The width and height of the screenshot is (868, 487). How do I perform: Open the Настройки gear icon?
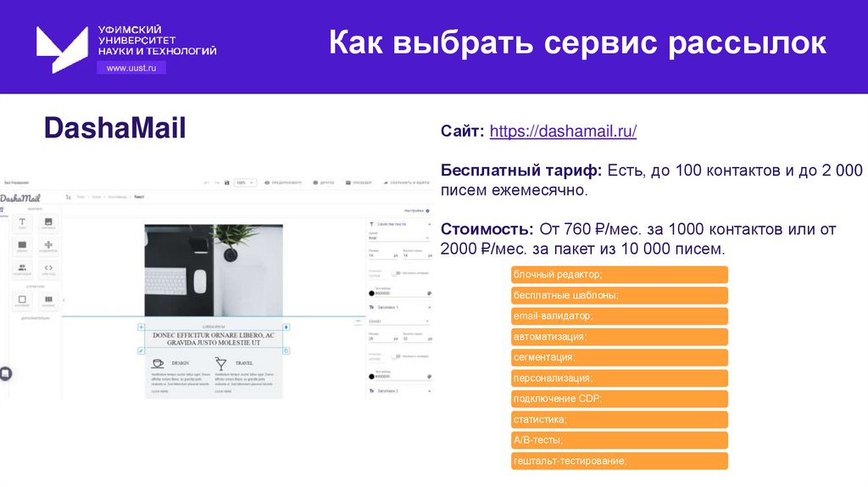[427, 210]
